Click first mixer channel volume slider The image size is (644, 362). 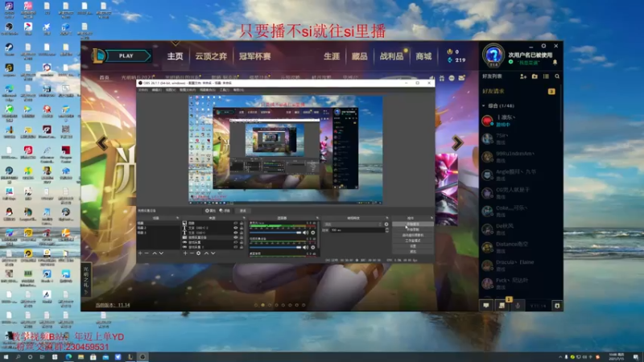tap(275, 232)
